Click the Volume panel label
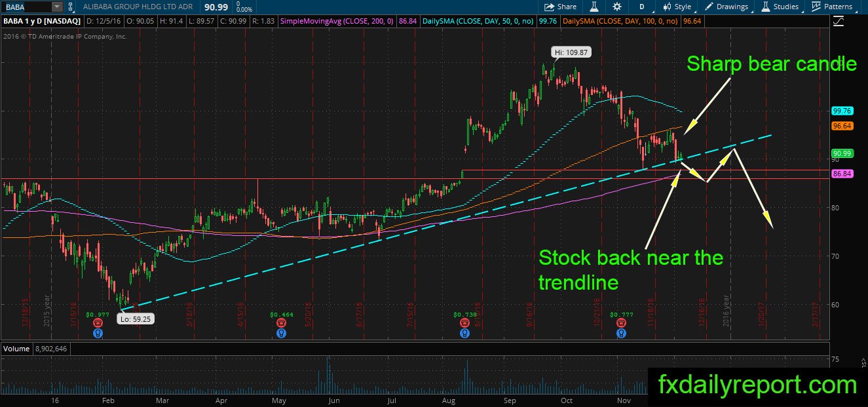Image resolution: width=868 pixels, height=407 pixels. [x=16, y=348]
